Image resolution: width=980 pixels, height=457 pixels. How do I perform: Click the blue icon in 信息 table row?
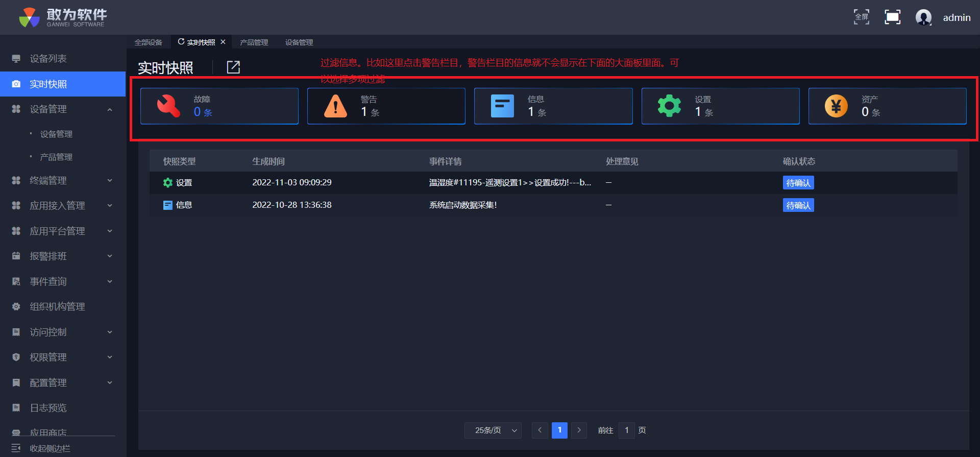pyautogui.click(x=167, y=205)
